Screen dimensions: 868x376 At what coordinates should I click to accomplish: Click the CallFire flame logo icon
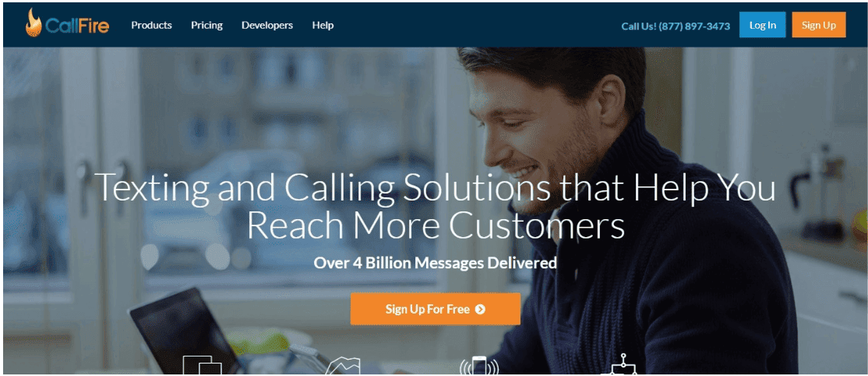click(x=34, y=23)
